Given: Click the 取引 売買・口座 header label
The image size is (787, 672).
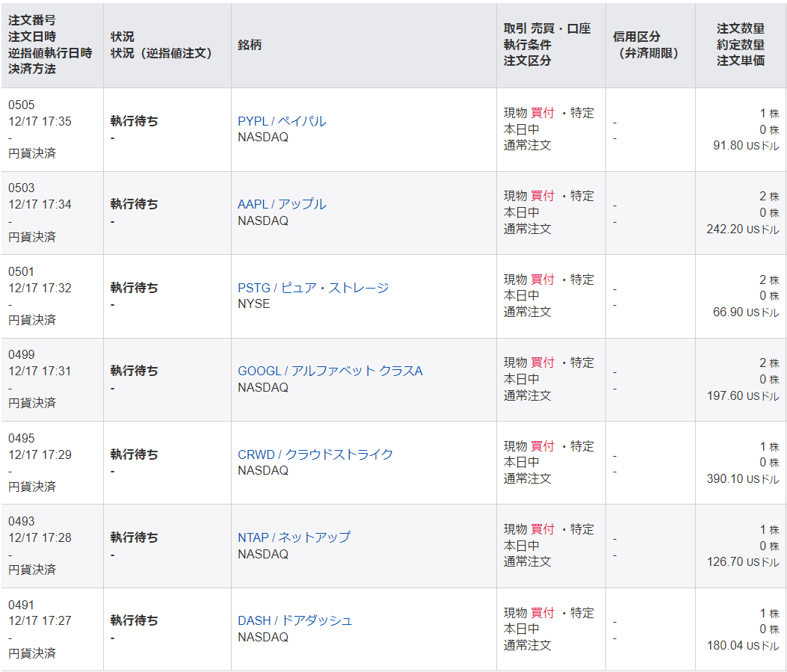Looking at the screenshot, I should 547,28.
